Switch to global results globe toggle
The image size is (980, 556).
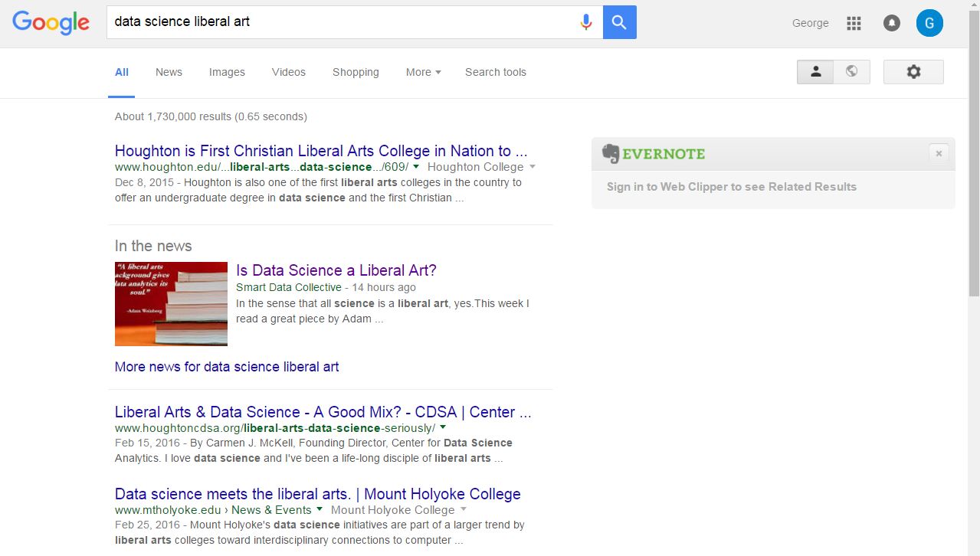point(851,72)
